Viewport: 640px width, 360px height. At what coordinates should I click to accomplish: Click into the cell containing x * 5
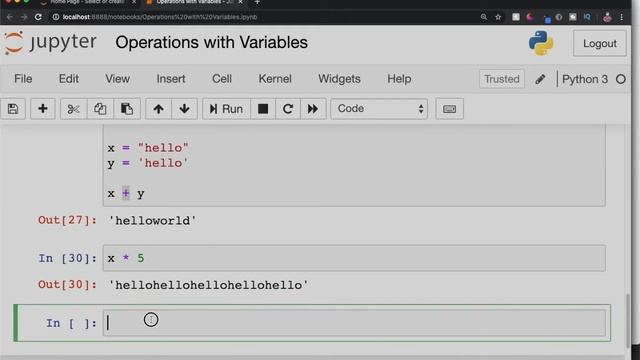(x=354, y=258)
